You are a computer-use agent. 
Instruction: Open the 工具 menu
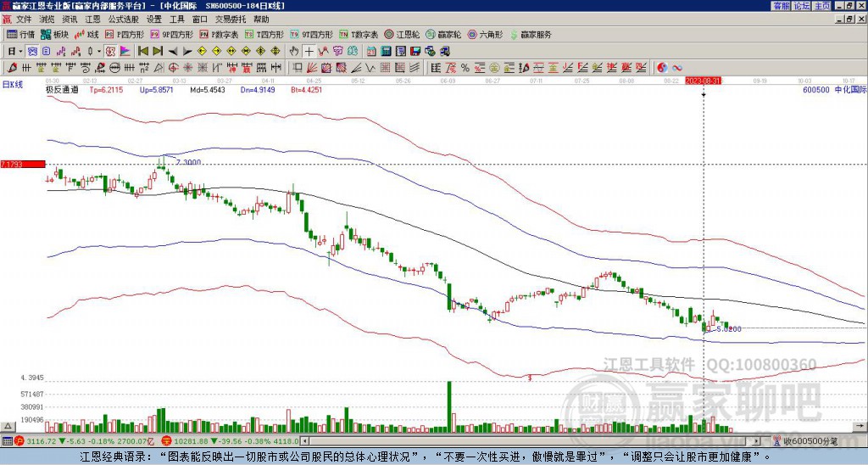[x=176, y=20]
